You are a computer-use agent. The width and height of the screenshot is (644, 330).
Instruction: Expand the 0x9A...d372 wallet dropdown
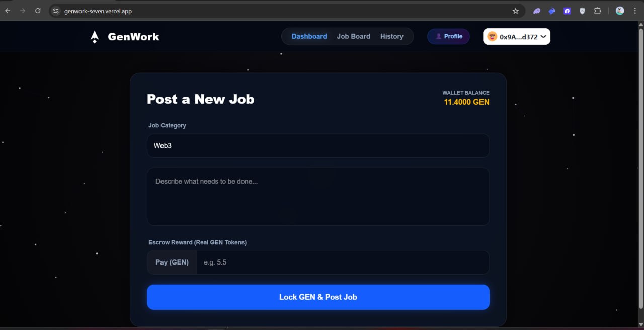click(543, 36)
